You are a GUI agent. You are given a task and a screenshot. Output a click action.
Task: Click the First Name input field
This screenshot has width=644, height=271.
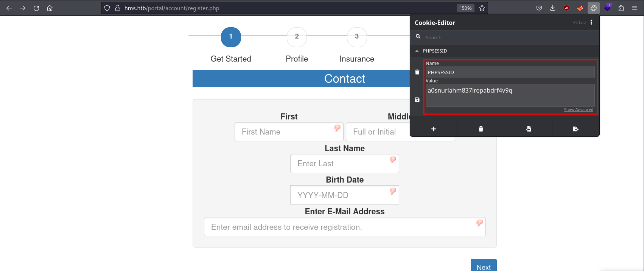point(289,132)
